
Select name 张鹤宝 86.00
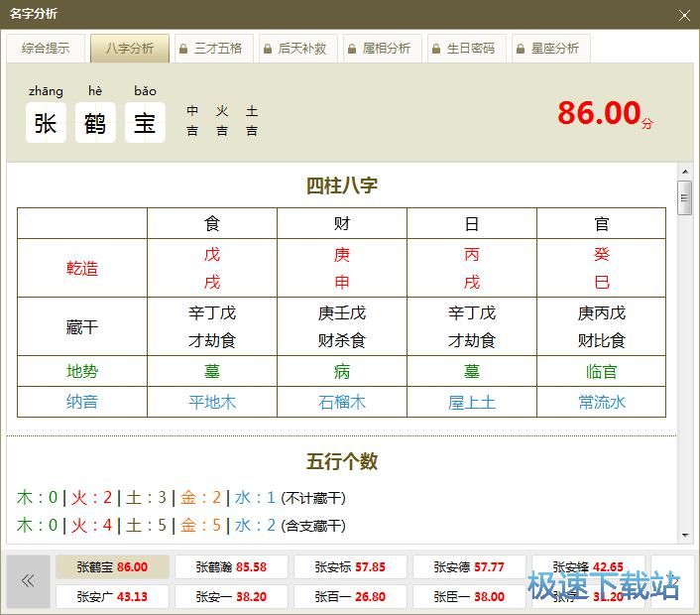[112, 566]
